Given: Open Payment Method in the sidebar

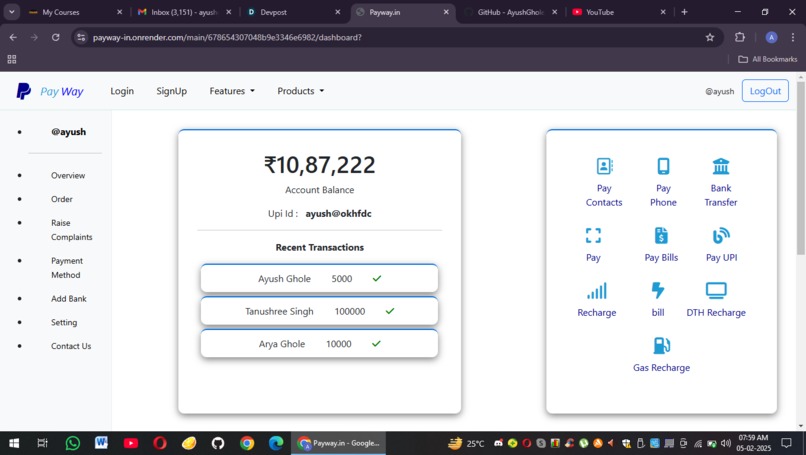Looking at the screenshot, I should (67, 268).
